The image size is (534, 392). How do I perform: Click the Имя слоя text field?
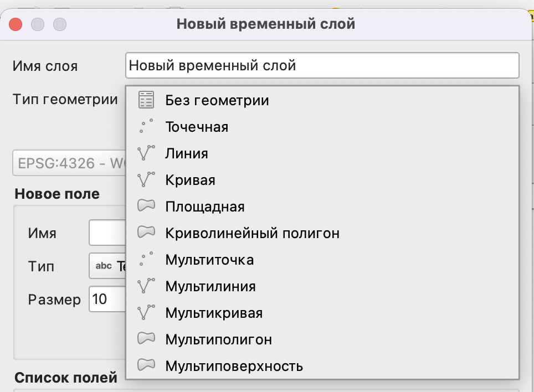[x=322, y=66]
